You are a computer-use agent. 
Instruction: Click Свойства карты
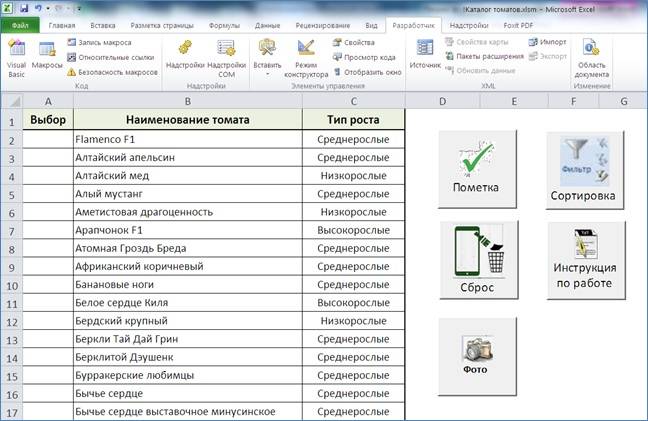476,42
